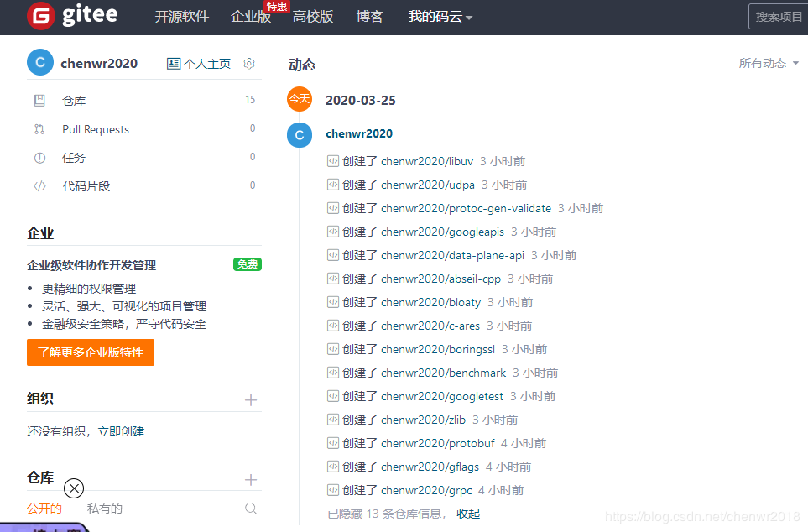Image resolution: width=808 pixels, height=532 pixels.
Task: Open chenwr2020/data-plane-api repository link
Action: pos(452,255)
